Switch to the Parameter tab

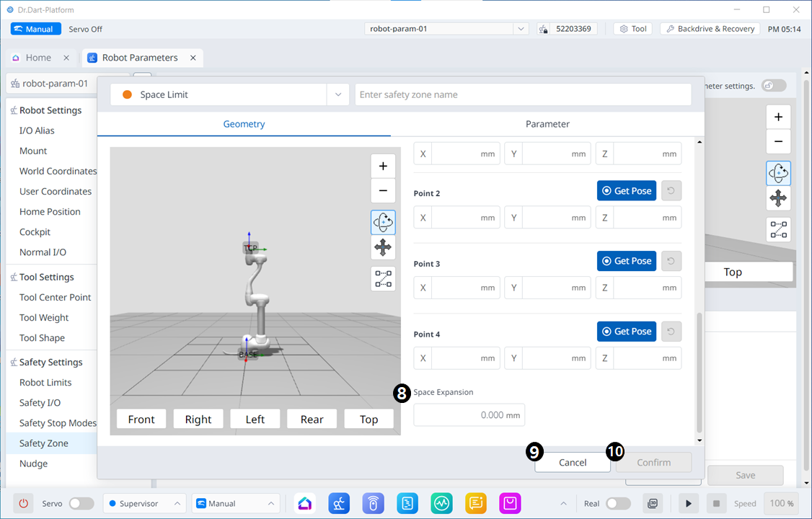pos(547,124)
